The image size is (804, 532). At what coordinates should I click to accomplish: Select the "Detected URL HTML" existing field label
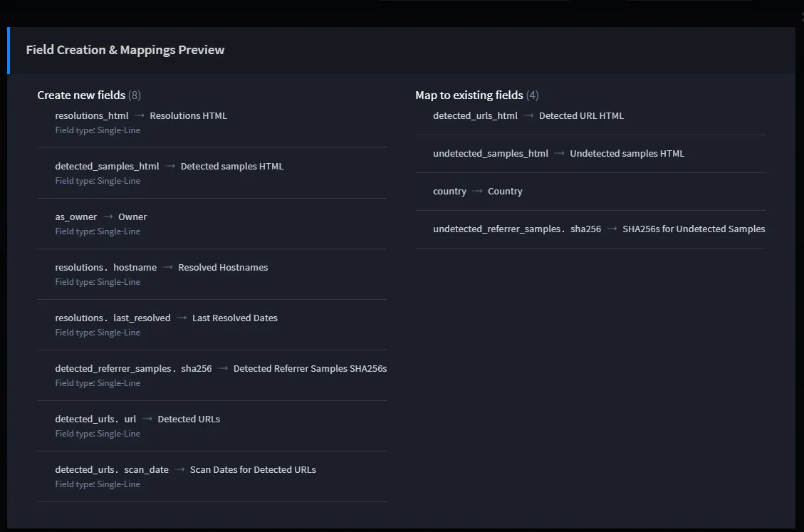pyautogui.click(x=582, y=116)
